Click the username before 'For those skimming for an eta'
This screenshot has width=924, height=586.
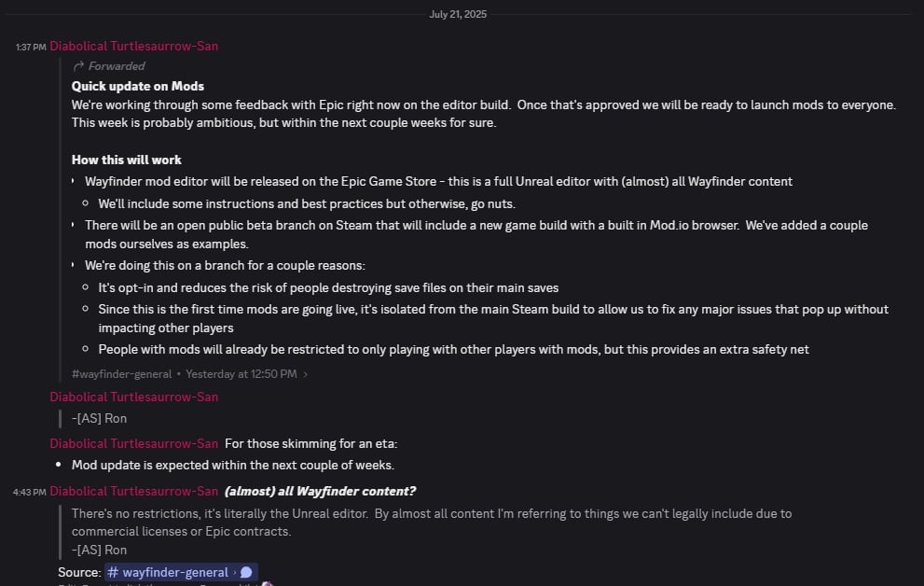pyautogui.click(x=134, y=443)
